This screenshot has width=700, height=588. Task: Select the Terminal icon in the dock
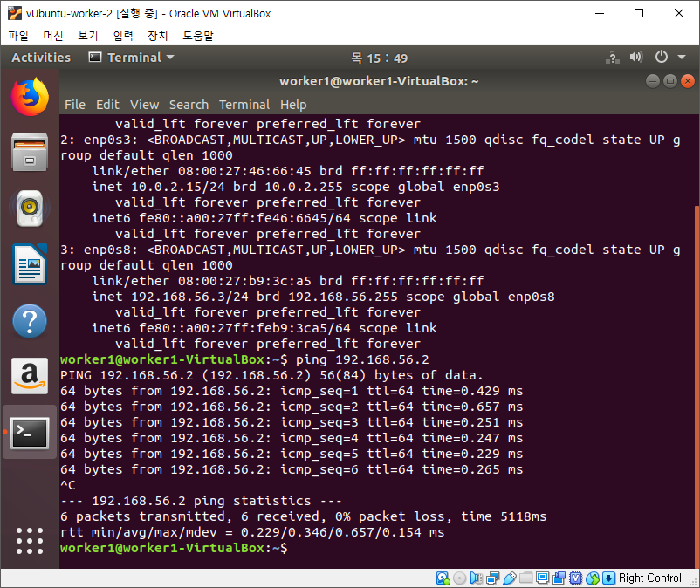[30, 433]
